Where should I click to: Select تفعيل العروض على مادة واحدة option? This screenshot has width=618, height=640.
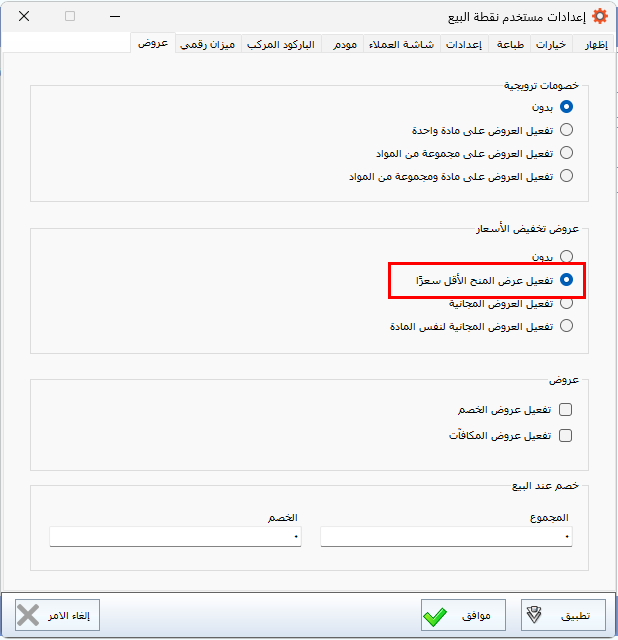[x=566, y=130]
